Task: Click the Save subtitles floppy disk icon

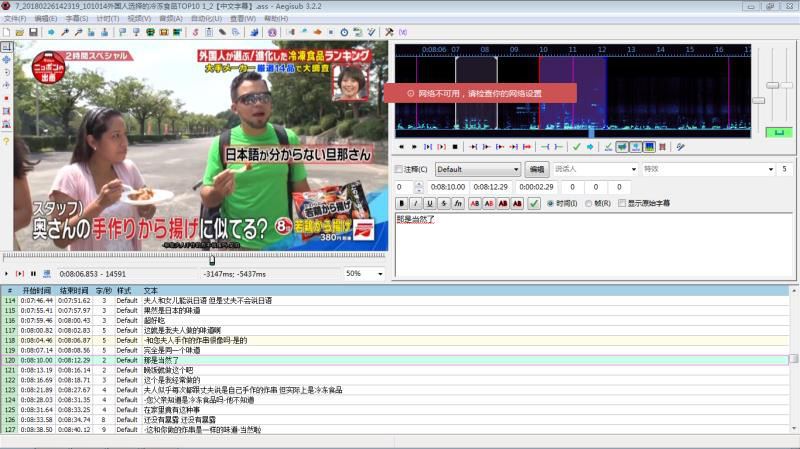Action: (33, 32)
